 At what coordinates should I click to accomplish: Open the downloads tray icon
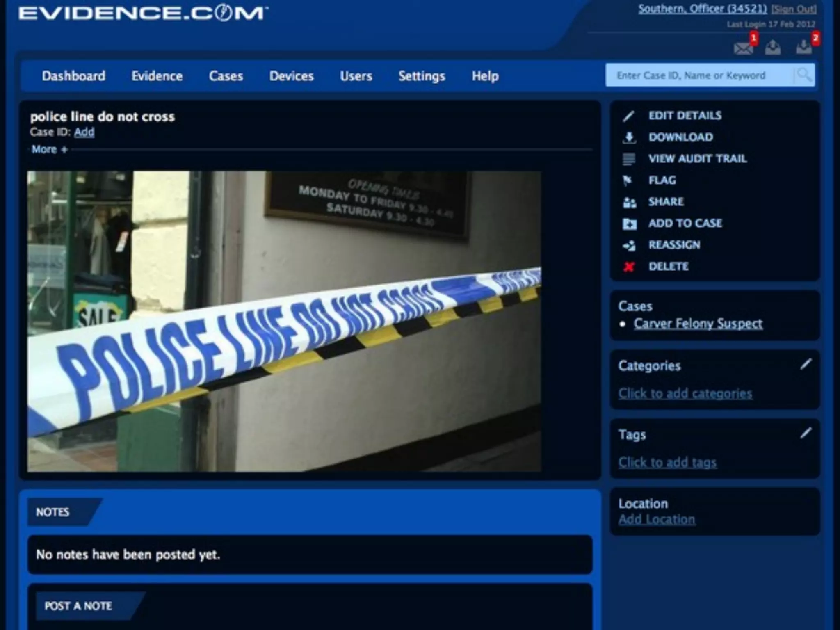804,47
